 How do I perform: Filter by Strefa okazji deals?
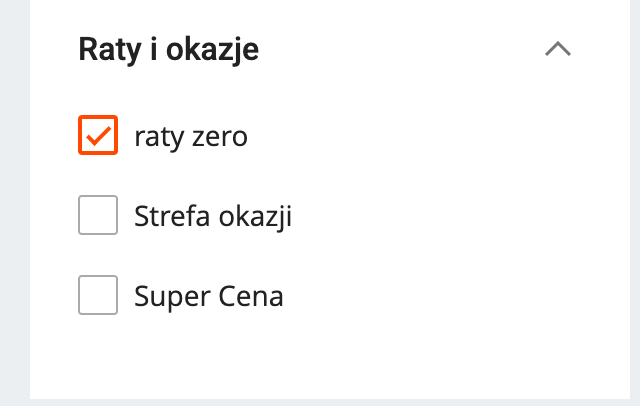(98, 216)
